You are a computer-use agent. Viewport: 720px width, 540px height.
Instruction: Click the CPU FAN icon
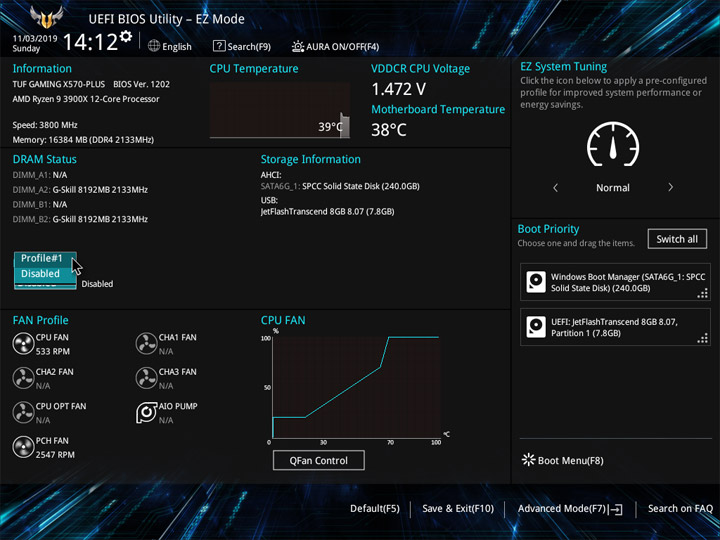coord(23,343)
